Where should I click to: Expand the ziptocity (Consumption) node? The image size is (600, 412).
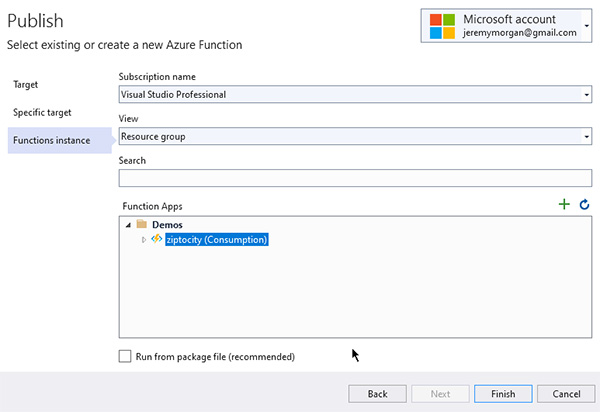pyautogui.click(x=144, y=240)
